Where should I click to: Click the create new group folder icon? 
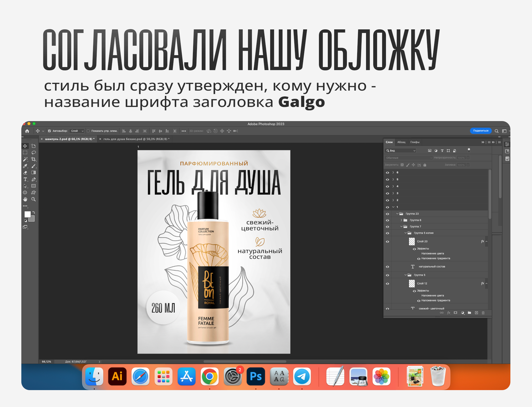tap(469, 313)
